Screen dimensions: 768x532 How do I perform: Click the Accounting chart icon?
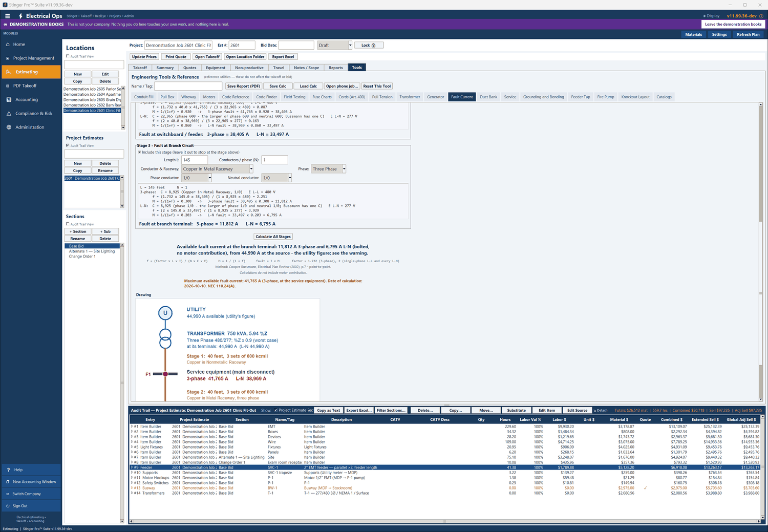[x=9, y=100]
